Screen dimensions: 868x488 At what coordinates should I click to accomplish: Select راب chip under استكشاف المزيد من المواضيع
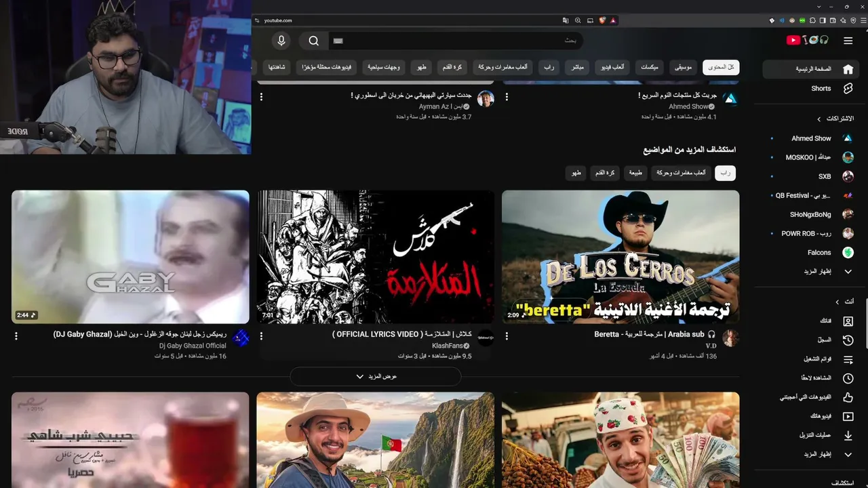(726, 173)
